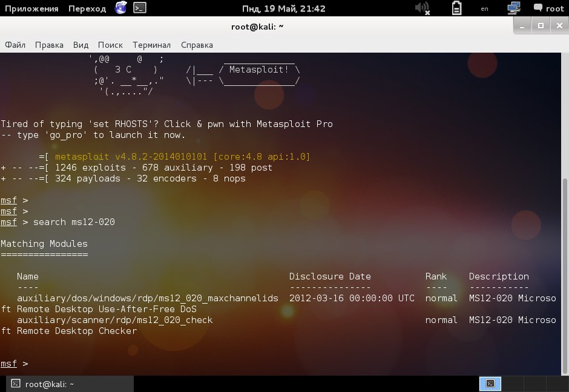Click 'Remote Desktop Use-After-Free DoS' text
This screenshot has width=569, height=392.
coord(107,309)
